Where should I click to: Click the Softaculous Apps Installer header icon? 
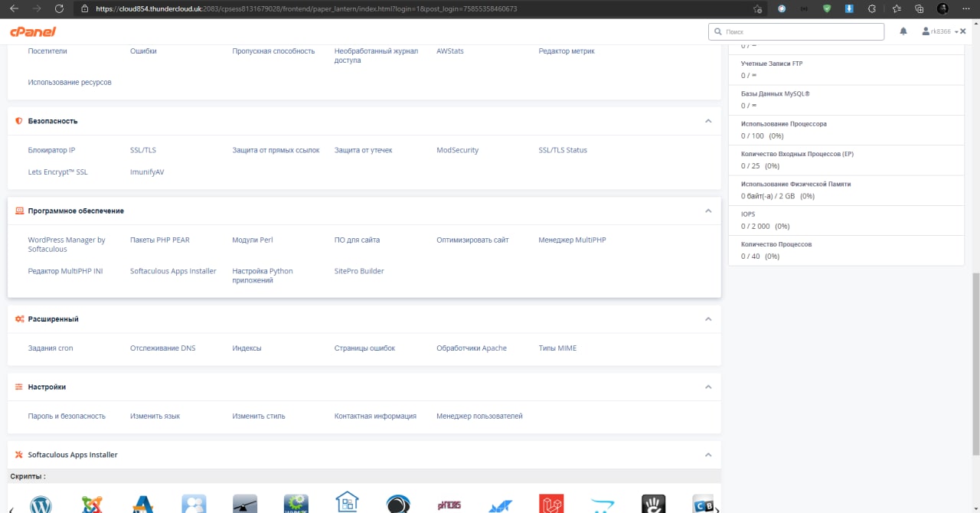point(19,455)
